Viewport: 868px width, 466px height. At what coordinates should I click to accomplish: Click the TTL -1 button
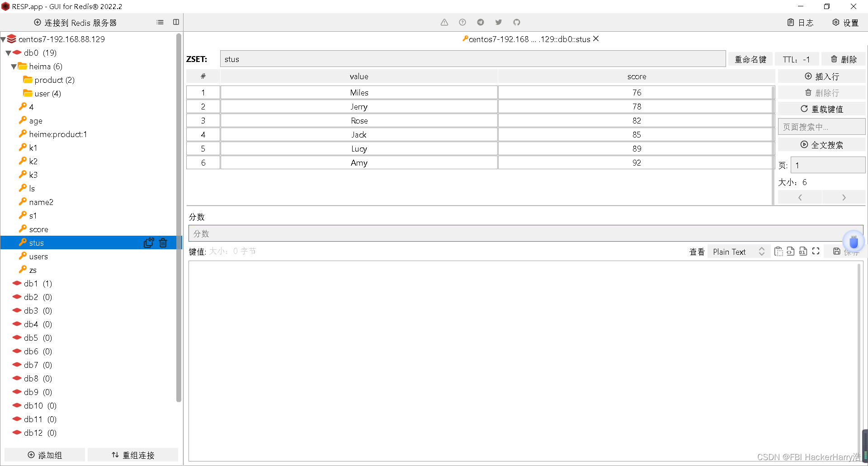tap(797, 59)
